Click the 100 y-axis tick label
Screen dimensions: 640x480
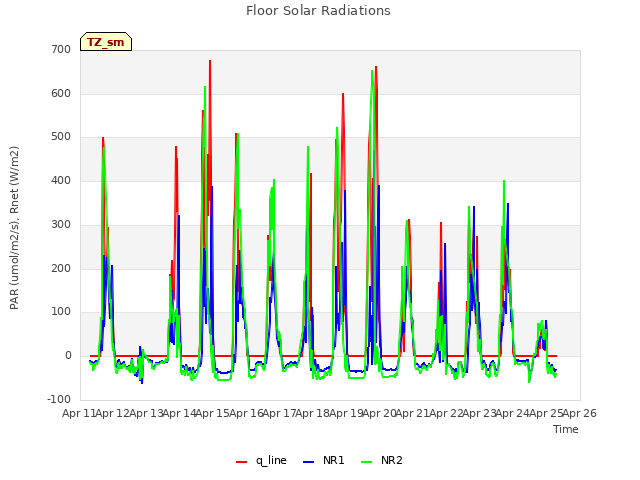61,312
